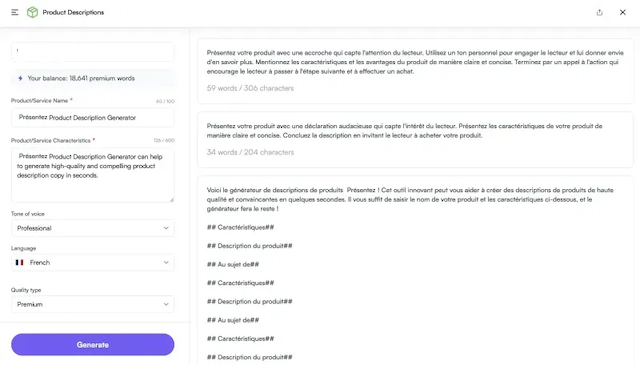Click the lightning bolt balance icon

[x=20, y=78]
